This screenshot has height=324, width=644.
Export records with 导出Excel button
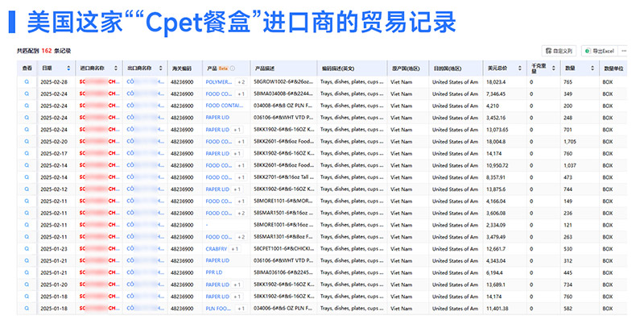pos(599,51)
